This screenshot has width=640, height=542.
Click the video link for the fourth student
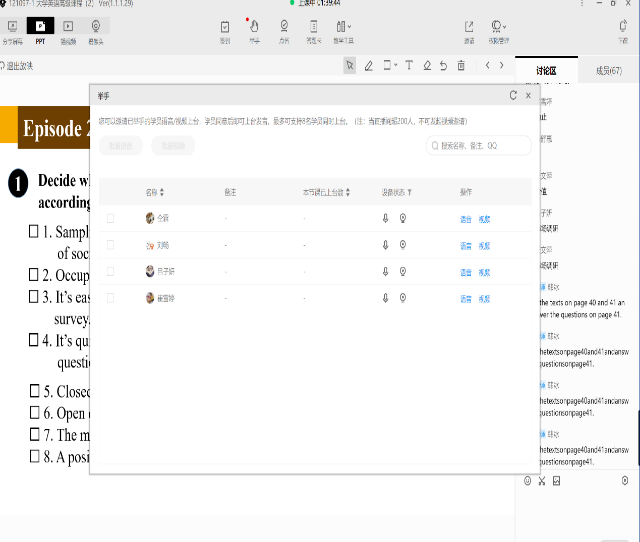pos(484,298)
